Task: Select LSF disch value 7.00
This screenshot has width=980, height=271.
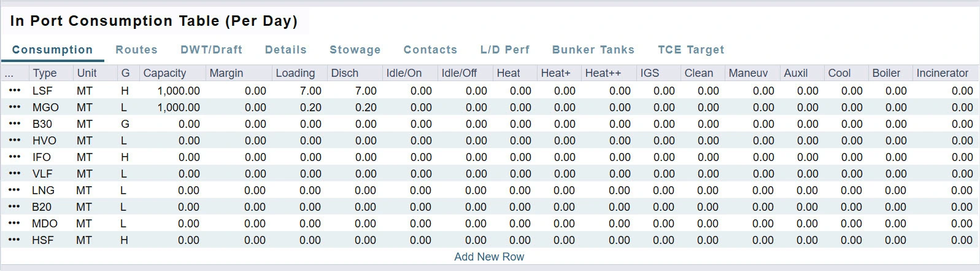Action: (355, 91)
